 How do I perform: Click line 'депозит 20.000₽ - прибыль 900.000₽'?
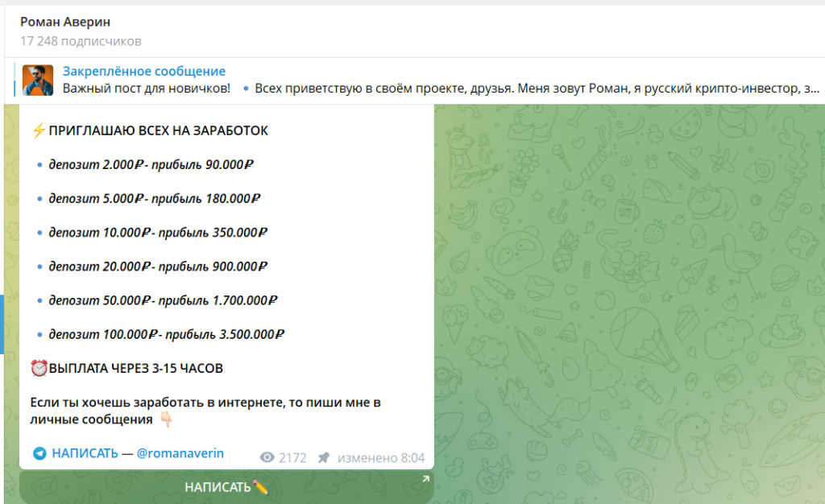(158, 266)
